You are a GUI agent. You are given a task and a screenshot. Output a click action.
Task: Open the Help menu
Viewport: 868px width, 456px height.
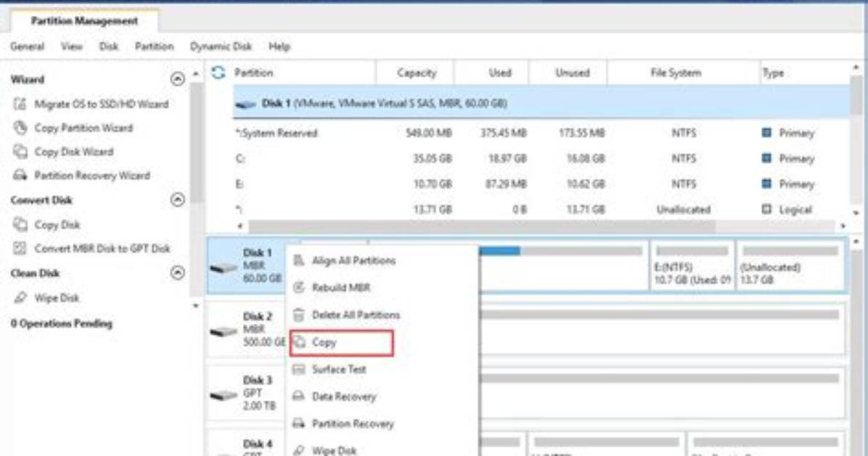click(x=279, y=46)
